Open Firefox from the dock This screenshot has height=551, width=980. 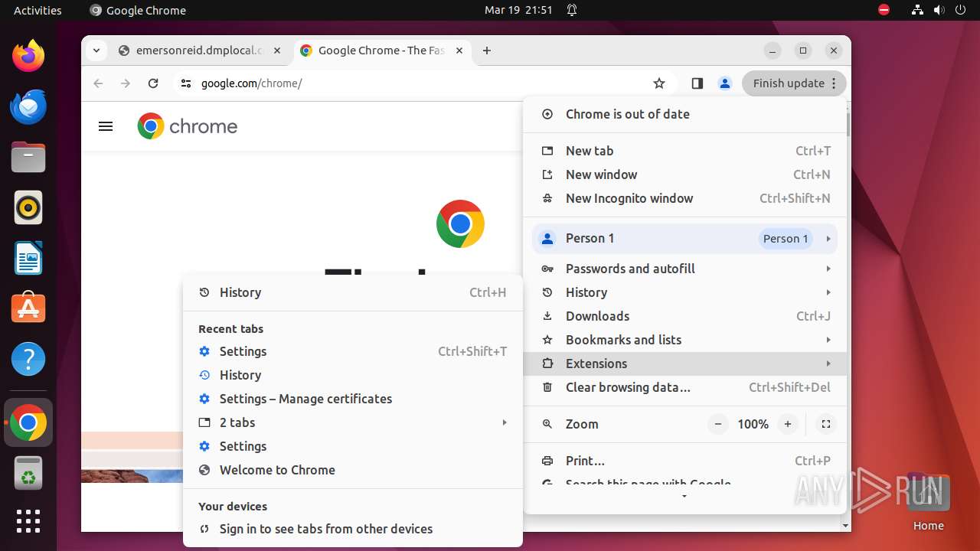(x=28, y=56)
